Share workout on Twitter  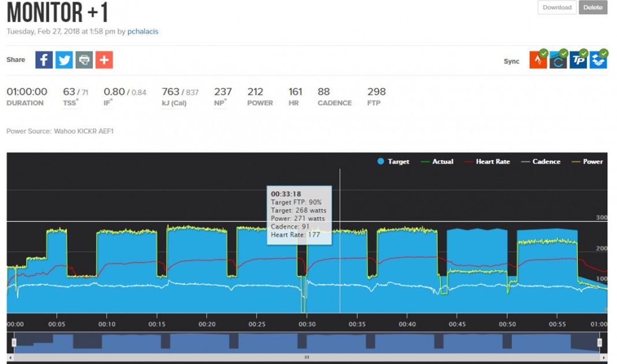(x=64, y=60)
